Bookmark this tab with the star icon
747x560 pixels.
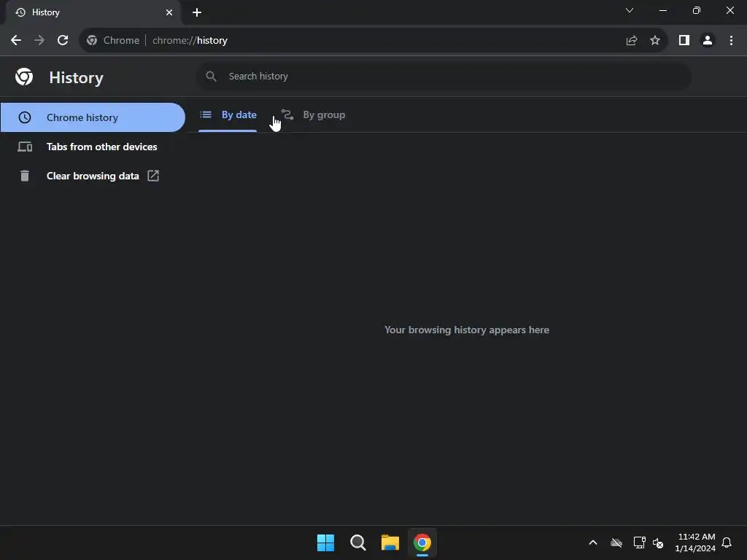click(655, 41)
